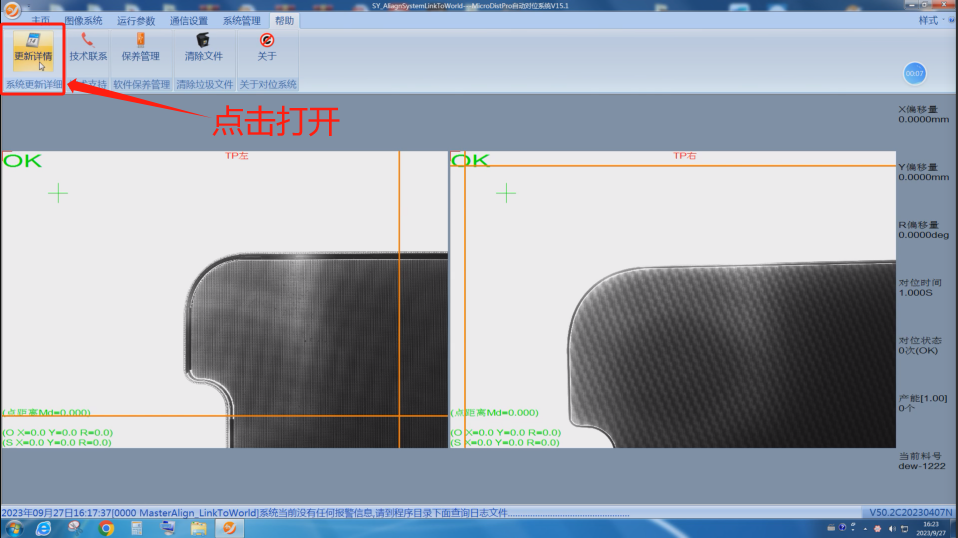
Task: Open the calculator from taskbar
Action: pos(137,528)
